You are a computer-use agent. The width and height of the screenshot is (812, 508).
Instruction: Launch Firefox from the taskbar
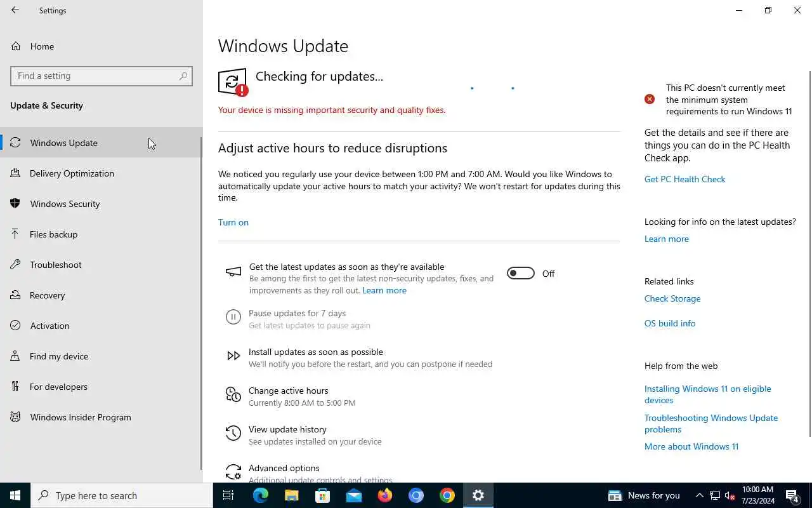[384, 495]
